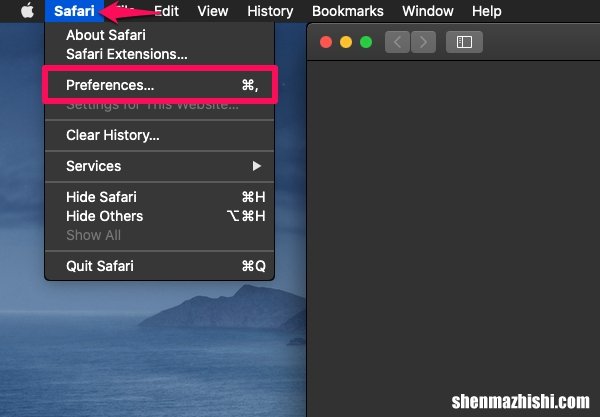This screenshot has height=417, width=600.
Task: Open Preferences from the Safari menu
Action: coord(160,85)
